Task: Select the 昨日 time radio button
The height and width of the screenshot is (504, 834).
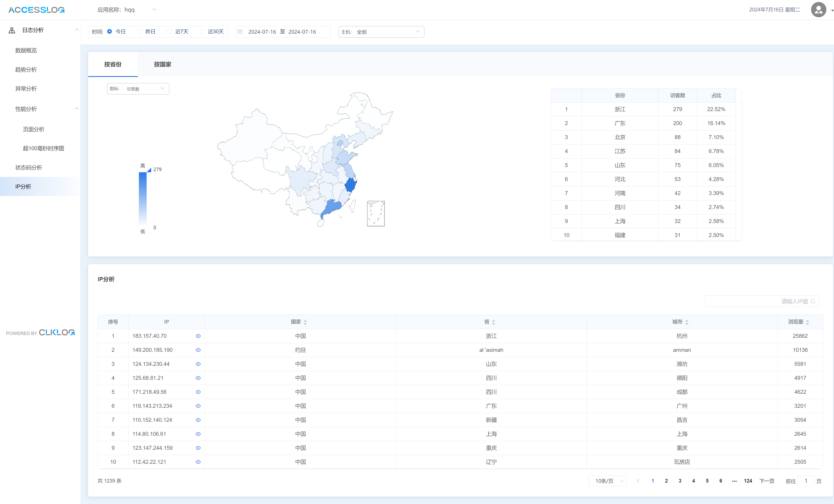Action: tap(139, 31)
